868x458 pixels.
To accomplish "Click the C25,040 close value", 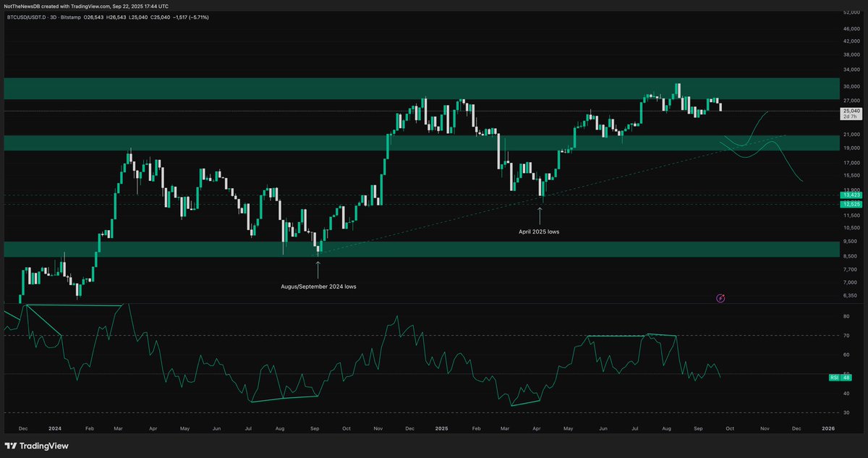I will (x=160, y=17).
